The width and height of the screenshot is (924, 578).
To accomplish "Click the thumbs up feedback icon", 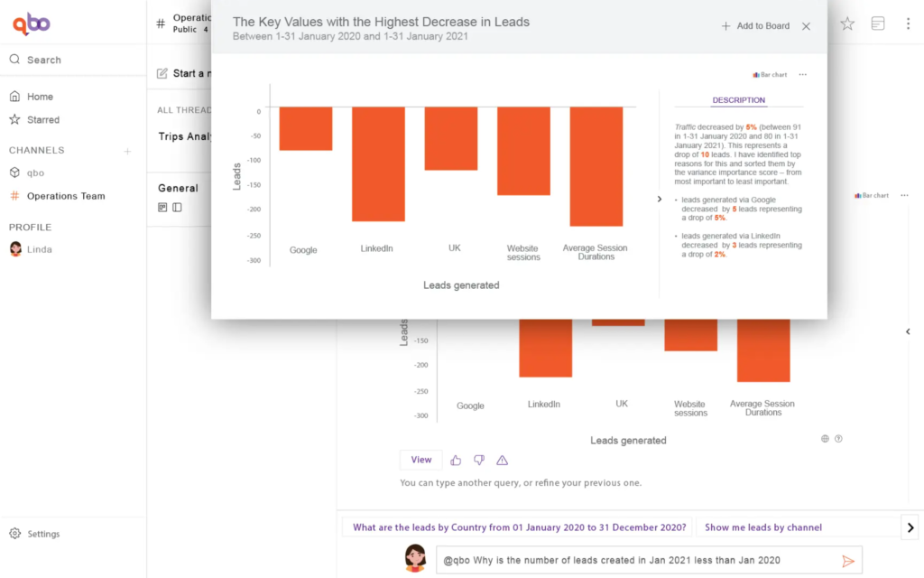I will (456, 460).
